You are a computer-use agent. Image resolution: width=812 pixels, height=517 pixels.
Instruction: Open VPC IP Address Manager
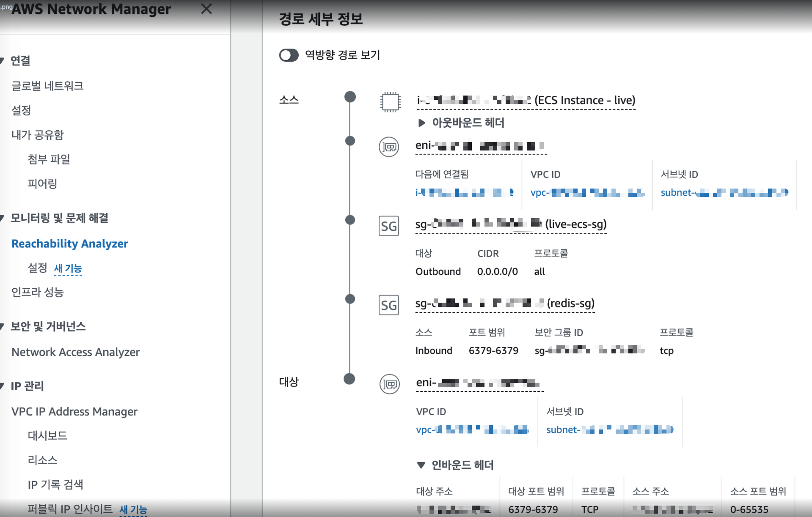click(x=74, y=411)
